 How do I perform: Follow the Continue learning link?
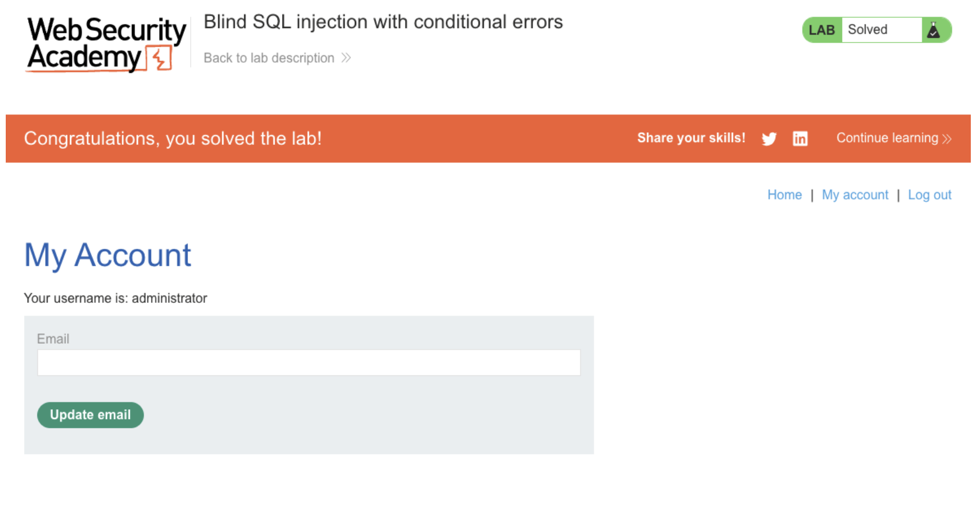[886, 138]
